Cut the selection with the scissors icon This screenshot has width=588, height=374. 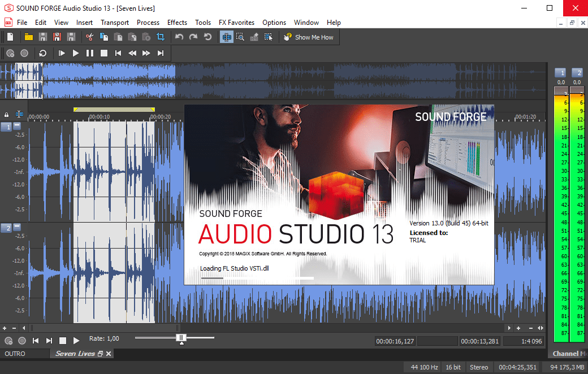point(89,37)
